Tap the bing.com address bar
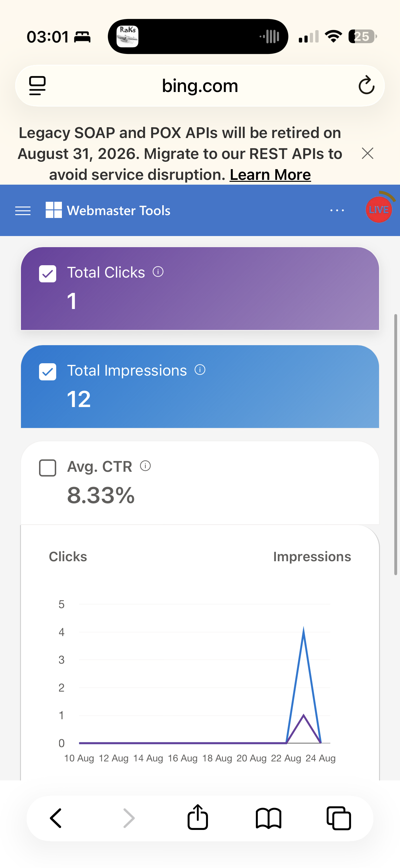Screen dimensions: 400x868 [x=200, y=86]
